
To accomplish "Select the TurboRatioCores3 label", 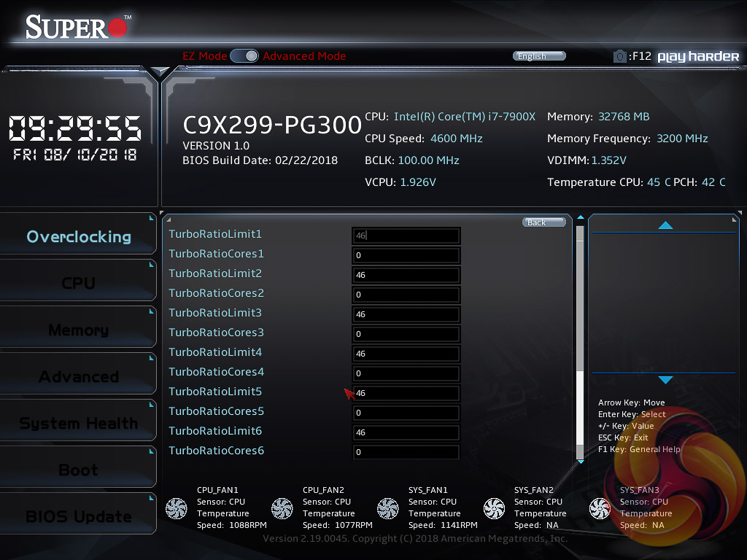I will click(x=216, y=332).
